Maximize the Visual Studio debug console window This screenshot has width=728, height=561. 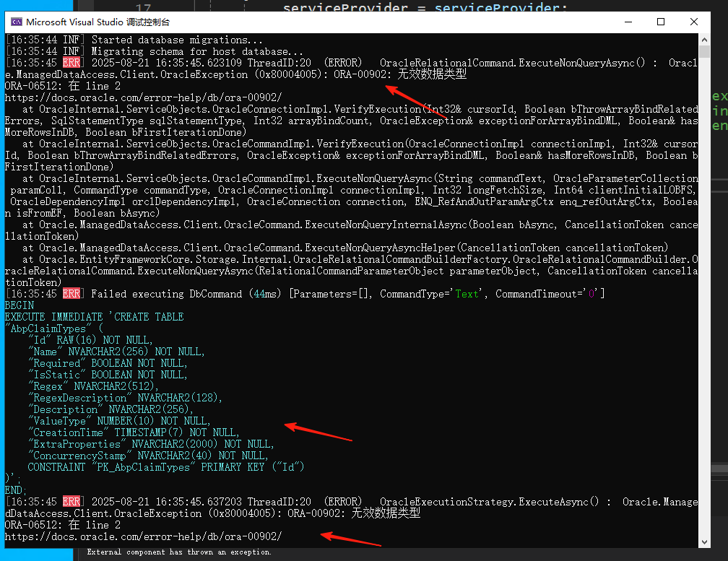coord(661,22)
